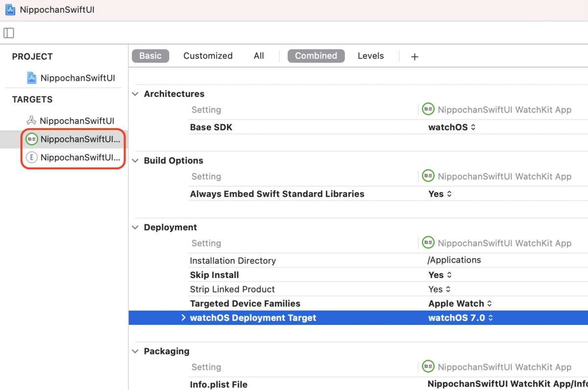Screen dimensions: 588x390
Task: Select the Combined view mode
Action: (x=316, y=56)
